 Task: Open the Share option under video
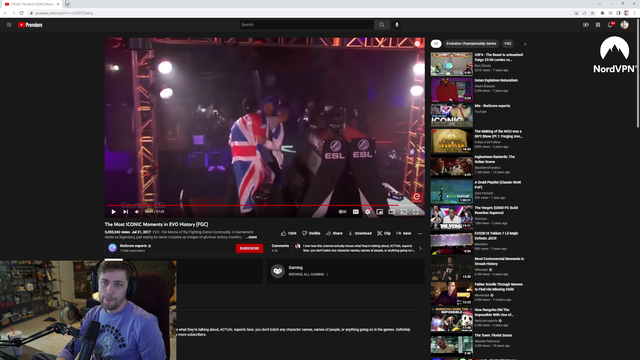pyautogui.click(x=334, y=233)
